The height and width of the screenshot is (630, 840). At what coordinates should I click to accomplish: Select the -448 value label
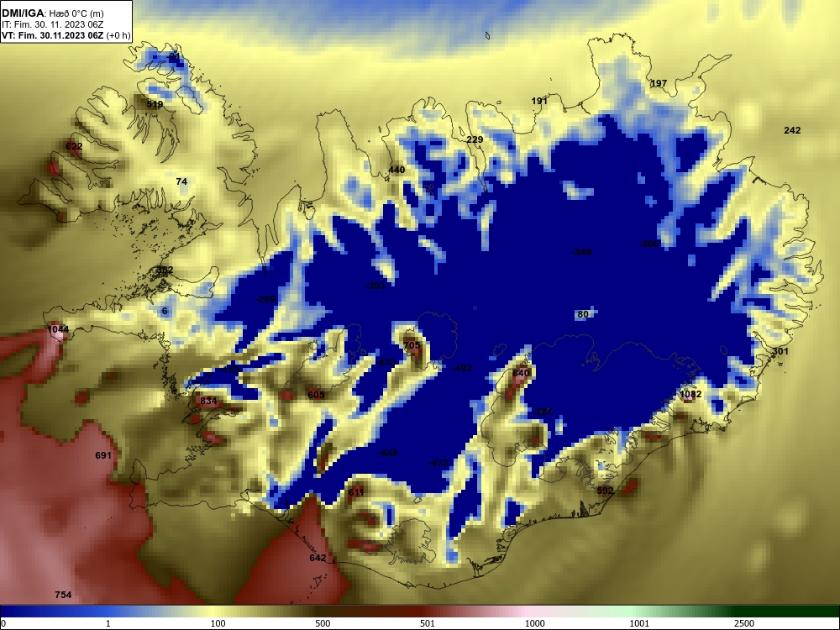click(x=388, y=453)
